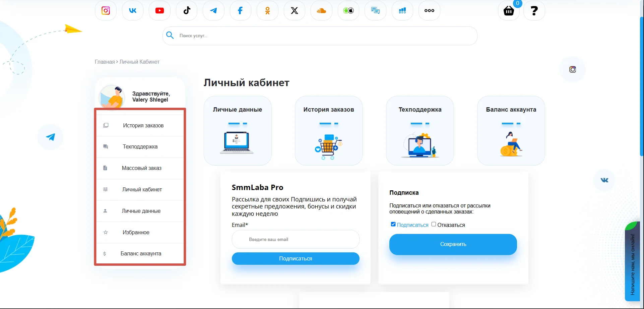Select the Facebook services icon
Image resolution: width=644 pixels, height=309 pixels.
point(241,10)
